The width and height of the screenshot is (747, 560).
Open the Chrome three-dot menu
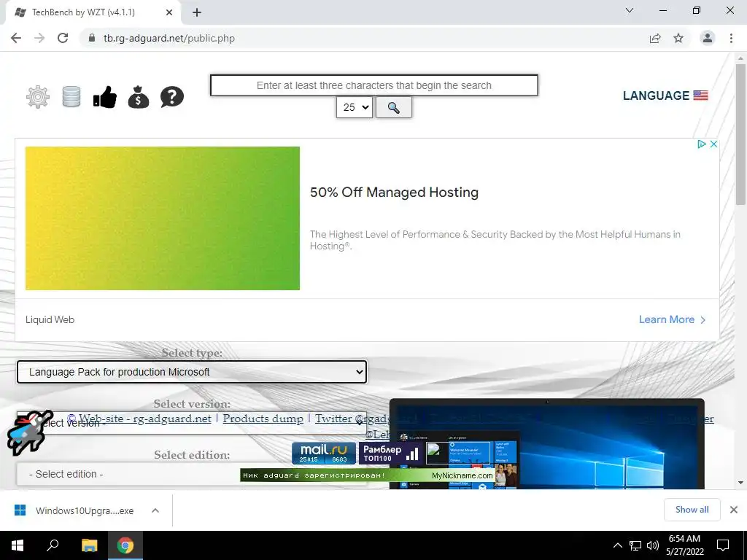[x=731, y=38]
